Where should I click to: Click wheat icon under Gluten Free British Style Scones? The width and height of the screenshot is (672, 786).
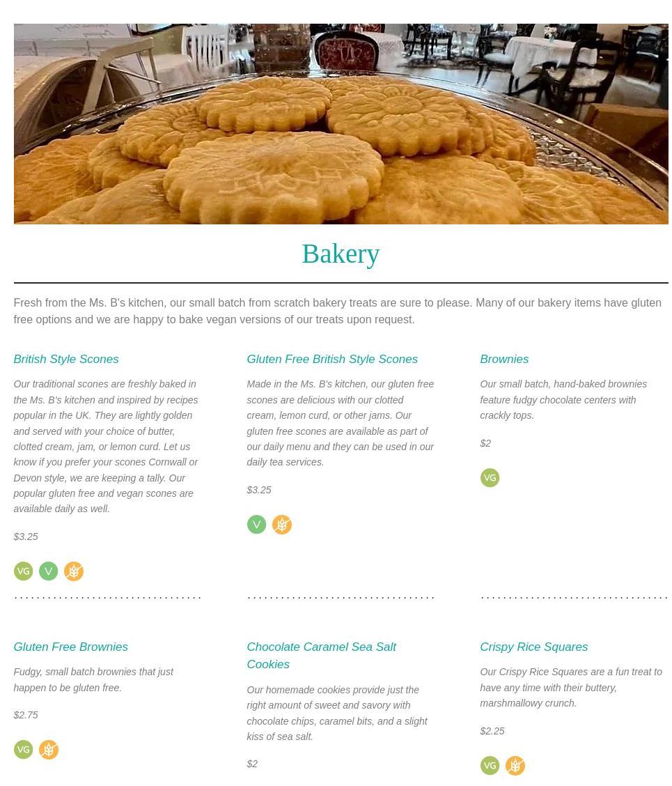coord(281,524)
